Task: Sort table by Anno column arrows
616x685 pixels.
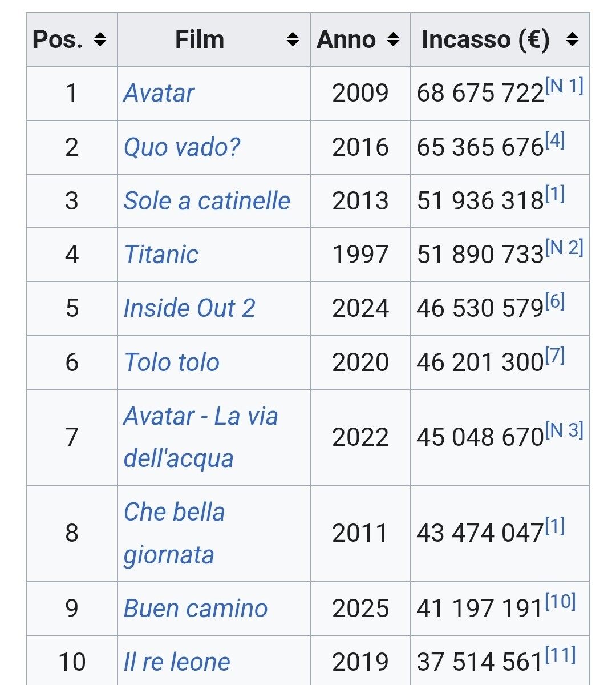Action: [393, 39]
